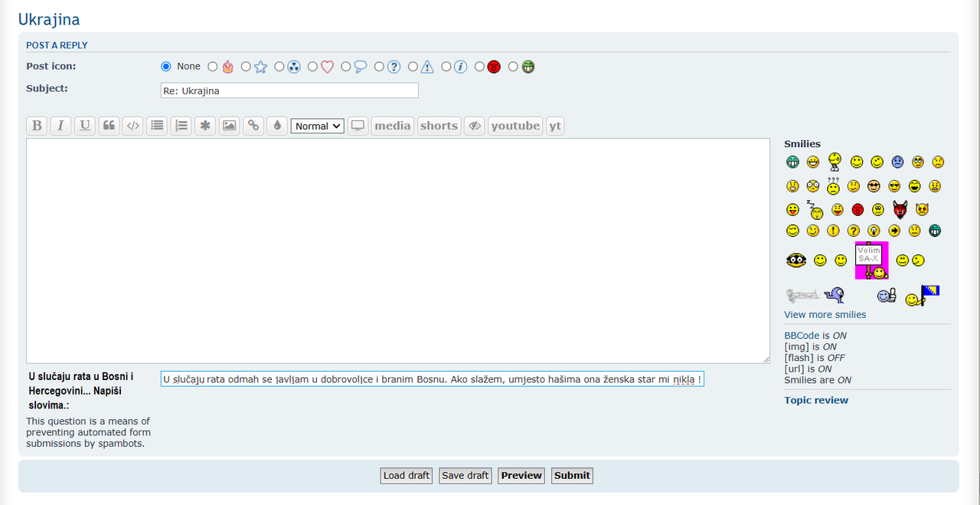Click the shorts BBCode button
980x505 pixels.
click(x=439, y=126)
